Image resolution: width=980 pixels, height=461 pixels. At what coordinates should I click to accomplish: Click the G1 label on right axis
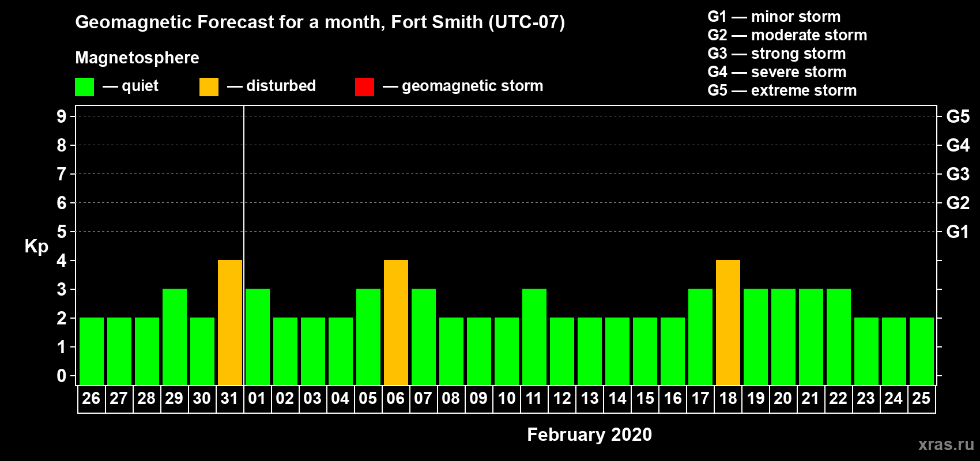(958, 232)
